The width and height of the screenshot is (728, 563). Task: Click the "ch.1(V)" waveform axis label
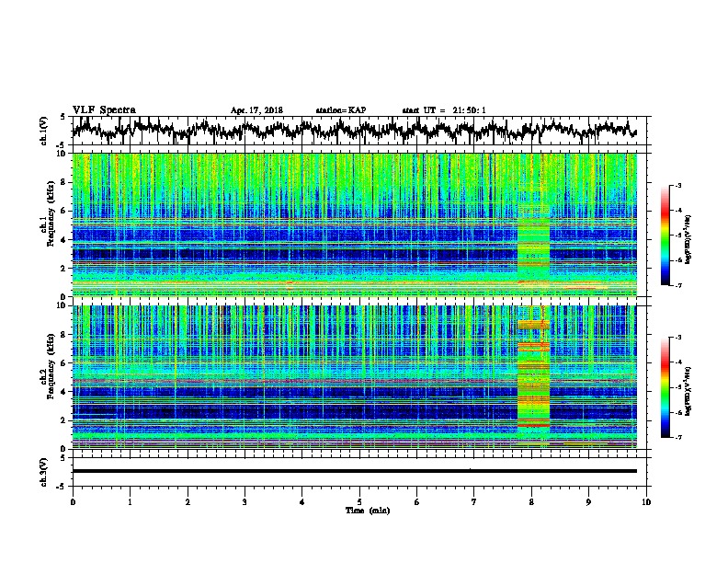coord(43,131)
